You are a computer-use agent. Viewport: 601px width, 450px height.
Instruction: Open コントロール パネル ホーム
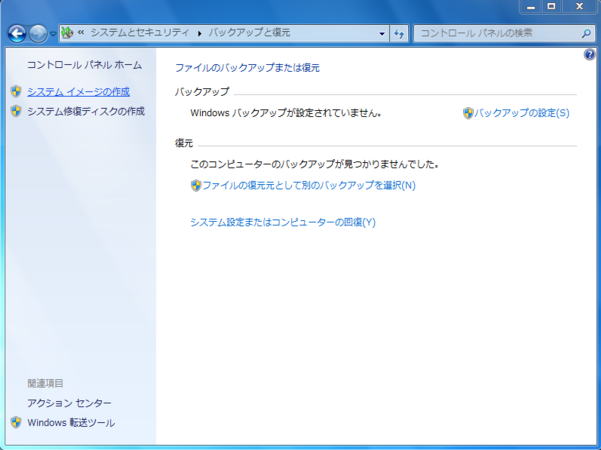pyautogui.click(x=84, y=65)
